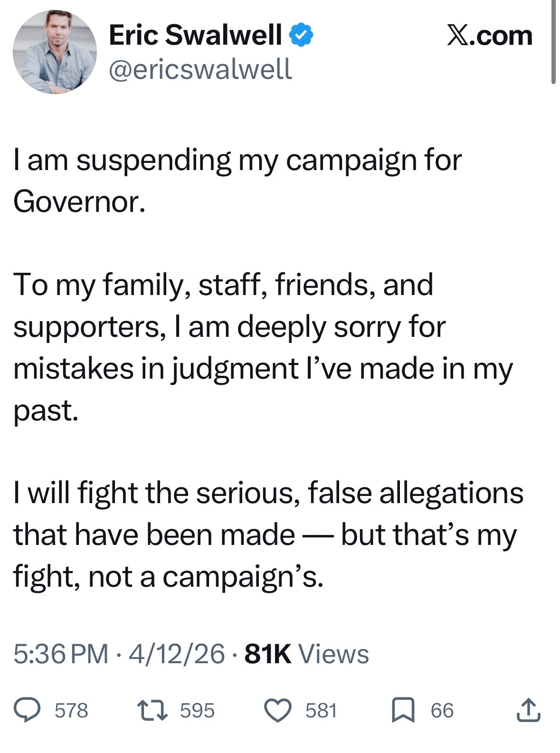Open Eric Swalwell's profile picture

point(55,52)
